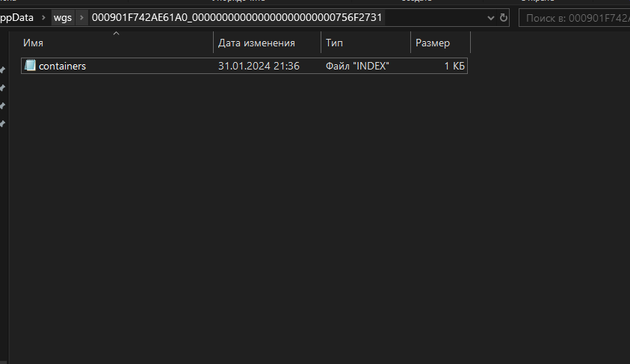This screenshot has width=630, height=364.
Task: Click the date 31.01.2024 21:36 cell
Action: (259, 66)
